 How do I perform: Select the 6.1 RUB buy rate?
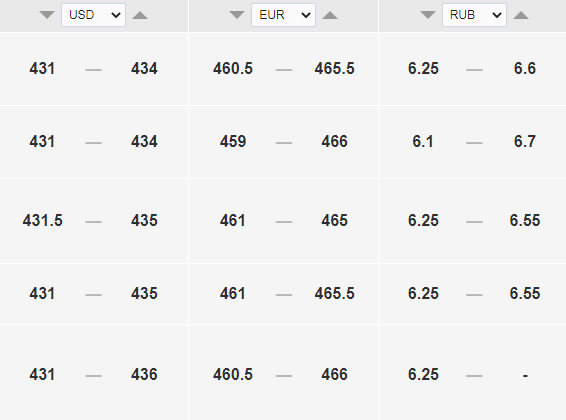click(x=423, y=141)
